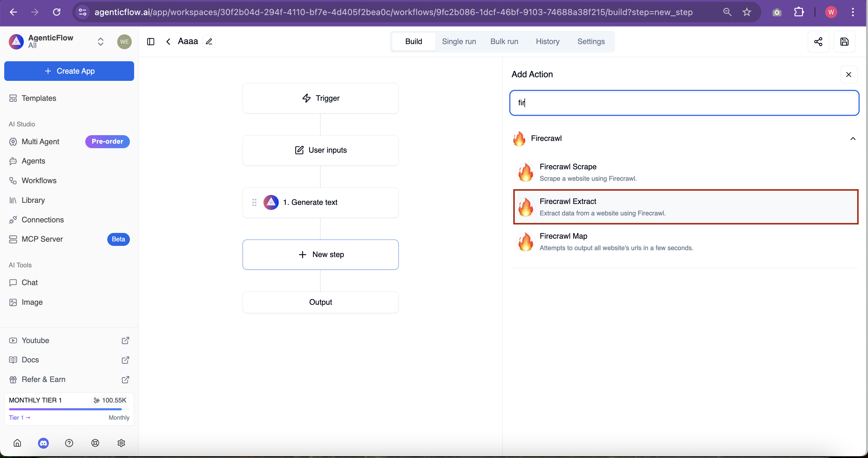Click the Tier 1 upgrade link
This screenshot has height=458, width=868.
pos(20,418)
